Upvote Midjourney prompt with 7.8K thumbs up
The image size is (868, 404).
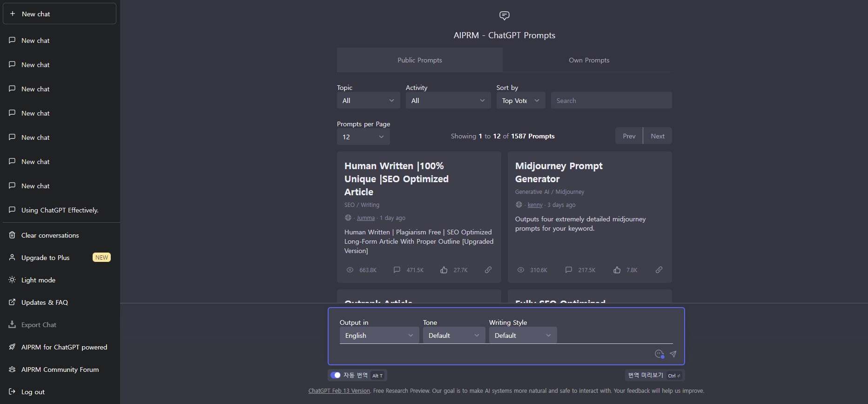(x=617, y=270)
